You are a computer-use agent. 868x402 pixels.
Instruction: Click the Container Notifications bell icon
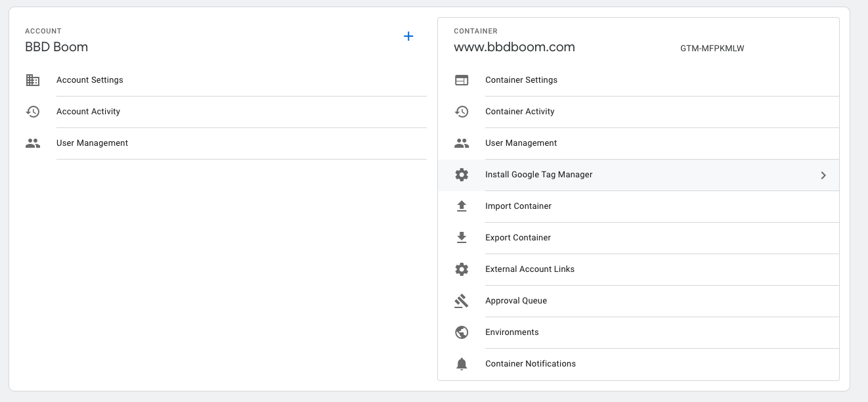point(462,363)
